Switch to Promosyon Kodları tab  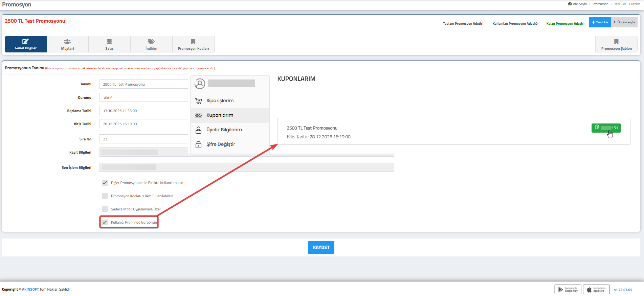[193, 44]
